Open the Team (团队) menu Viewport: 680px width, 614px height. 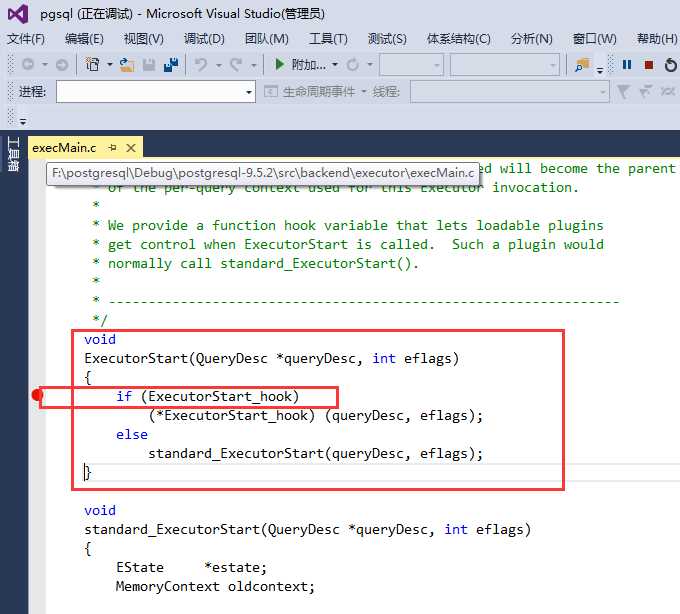tap(266, 39)
